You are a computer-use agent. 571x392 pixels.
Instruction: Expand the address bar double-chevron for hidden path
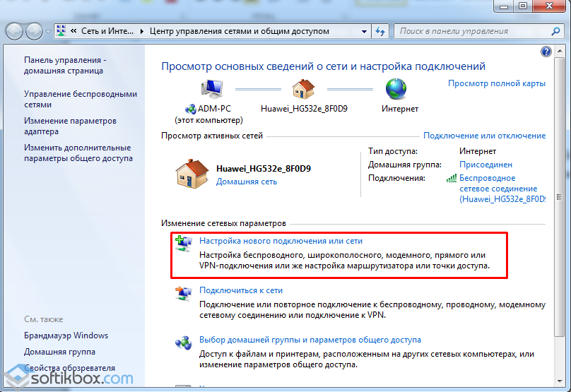click(73, 31)
